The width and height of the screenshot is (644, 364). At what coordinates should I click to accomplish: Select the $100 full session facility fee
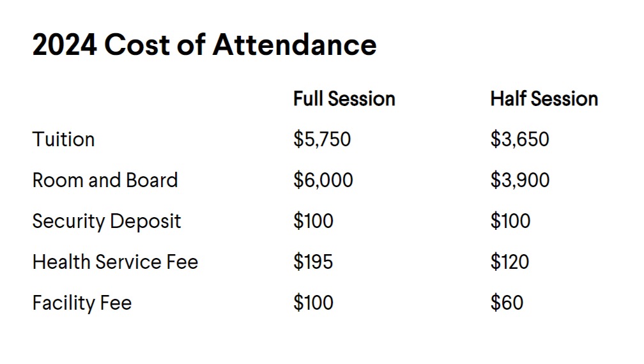313,303
